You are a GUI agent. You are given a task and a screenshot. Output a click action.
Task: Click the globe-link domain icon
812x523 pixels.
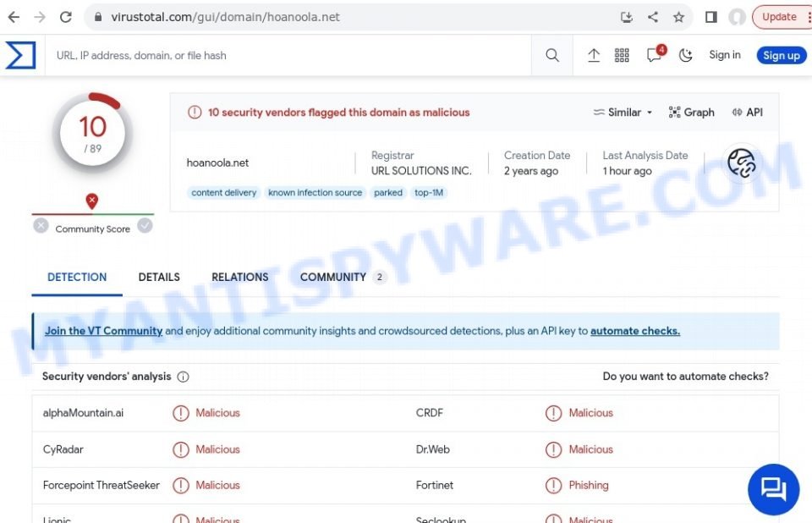[x=742, y=162]
